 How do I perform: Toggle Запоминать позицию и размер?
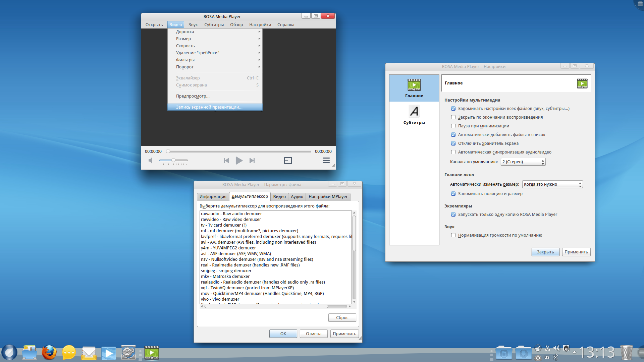pos(453,194)
